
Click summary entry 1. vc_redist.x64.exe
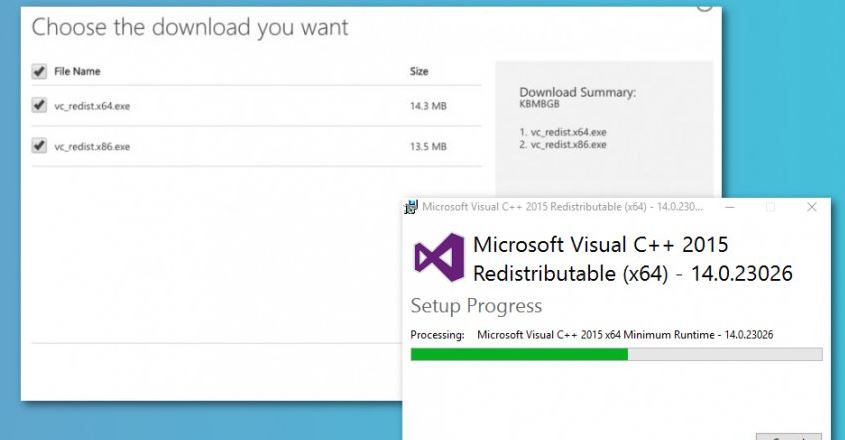563,132
